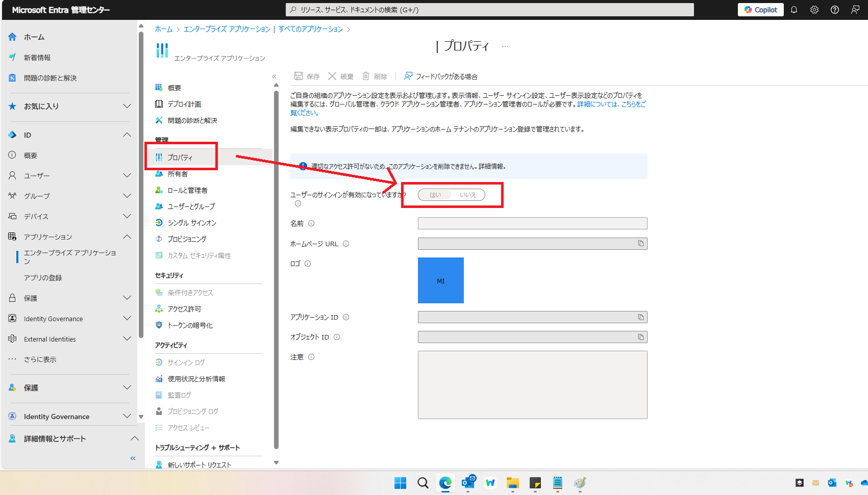Open the feedback person icon in header
This screenshot has height=495, width=868.
click(x=855, y=10)
